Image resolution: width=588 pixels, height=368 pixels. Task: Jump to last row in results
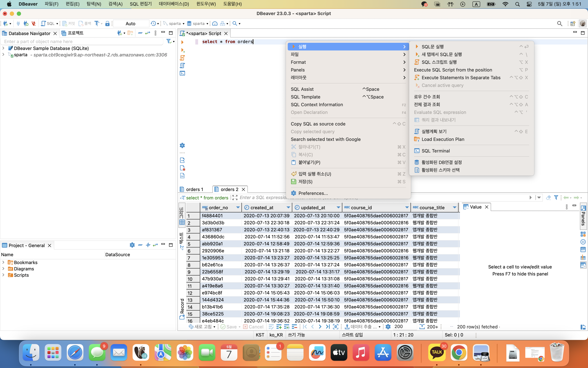tap(328, 327)
